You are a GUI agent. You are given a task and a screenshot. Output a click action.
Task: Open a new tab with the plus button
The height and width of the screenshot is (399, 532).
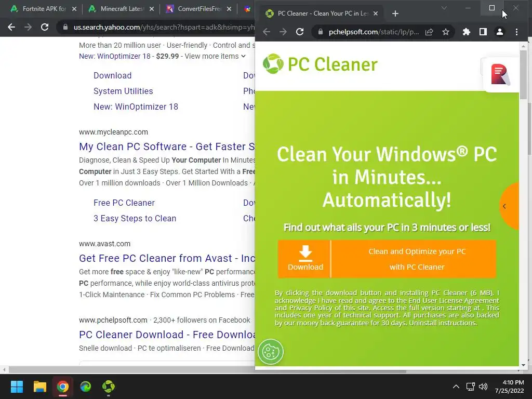click(x=395, y=14)
